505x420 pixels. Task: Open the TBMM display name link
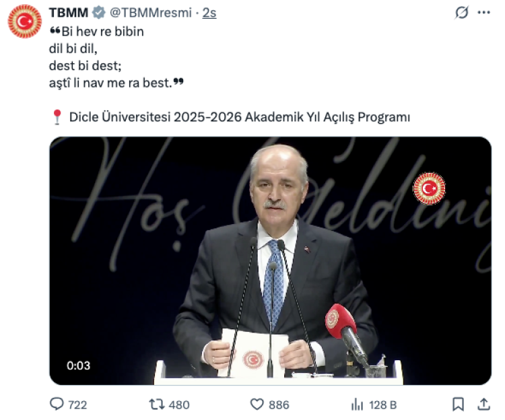tap(69, 13)
